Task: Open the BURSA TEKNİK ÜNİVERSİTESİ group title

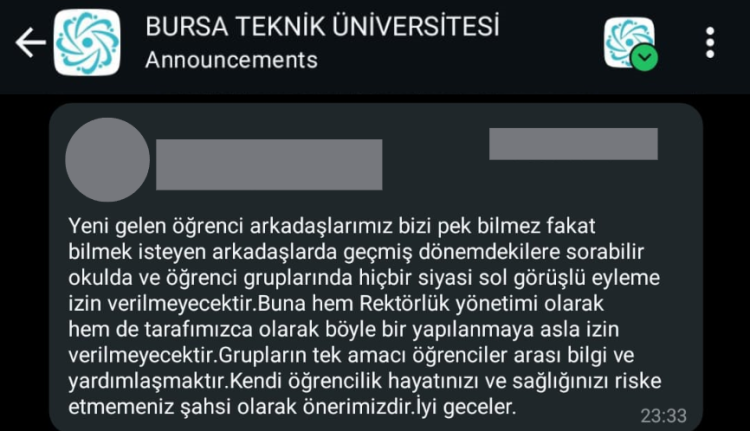Action: coord(321,28)
